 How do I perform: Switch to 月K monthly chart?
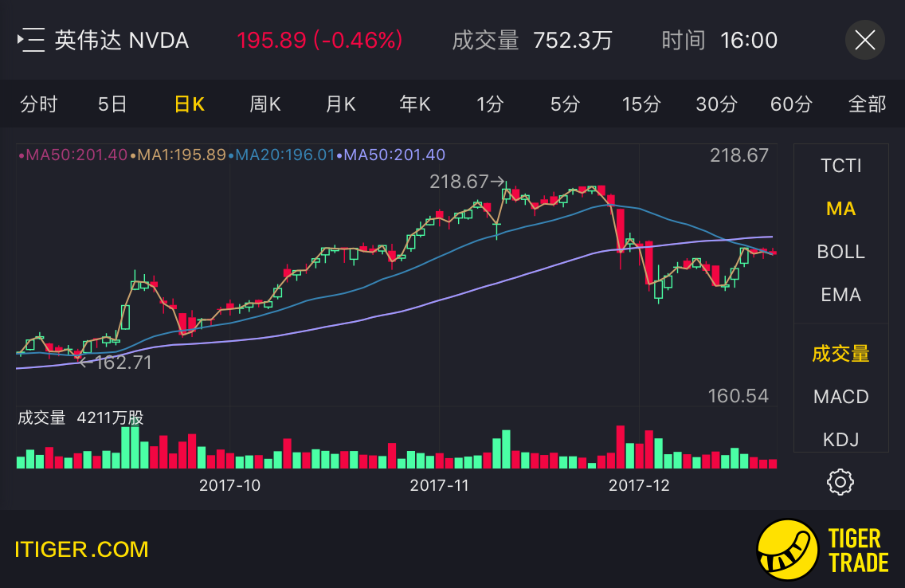340,104
